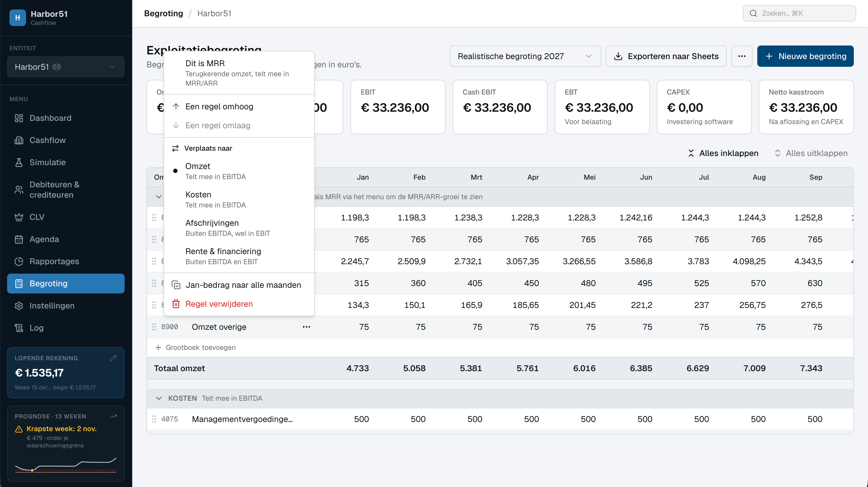Open the prognose trend arrow icon
This screenshot has height=487, width=868.
[x=114, y=416]
